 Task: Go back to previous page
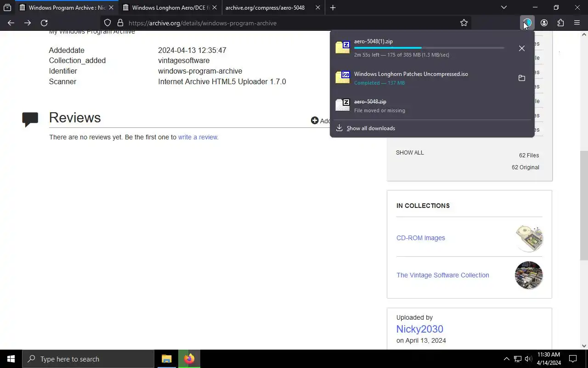click(x=11, y=23)
